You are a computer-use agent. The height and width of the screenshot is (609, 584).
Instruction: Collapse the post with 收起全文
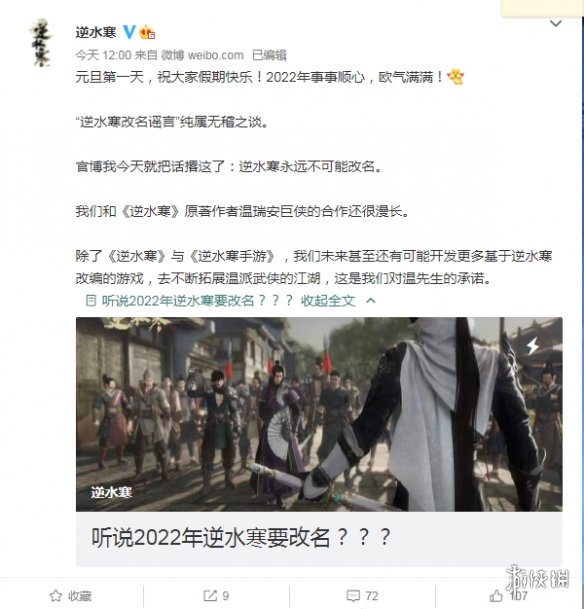click(x=328, y=301)
